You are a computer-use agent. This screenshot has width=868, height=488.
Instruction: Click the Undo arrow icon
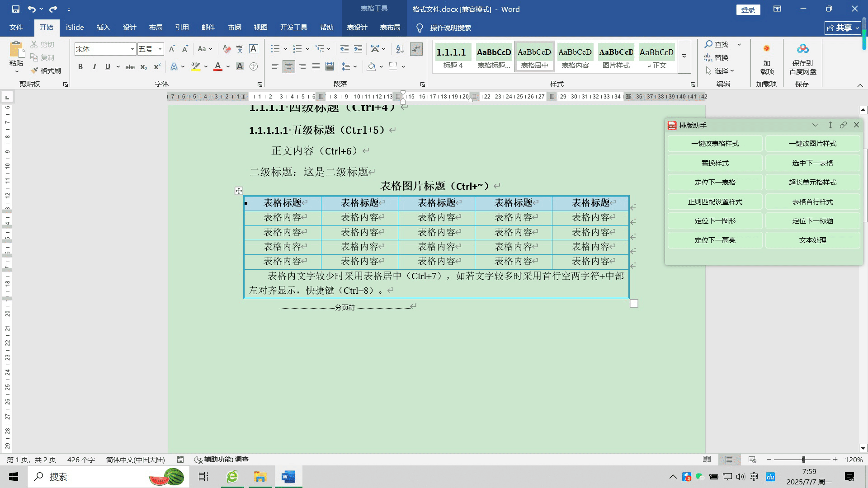click(32, 9)
